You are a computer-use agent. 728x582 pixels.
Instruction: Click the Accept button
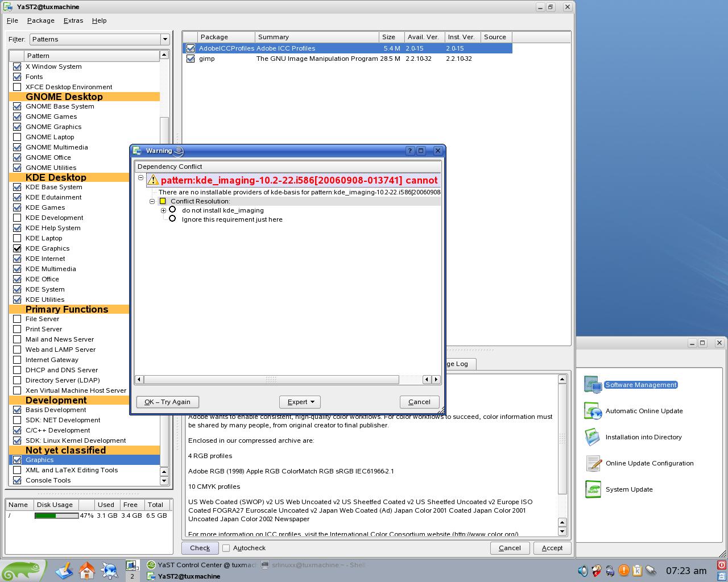coord(552,548)
